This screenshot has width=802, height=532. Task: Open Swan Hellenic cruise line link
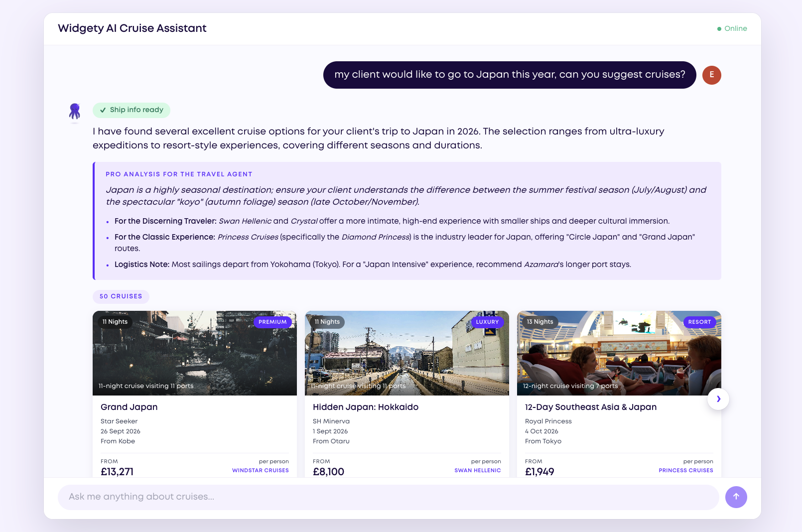pyautogui.click(x=478, y=470)
